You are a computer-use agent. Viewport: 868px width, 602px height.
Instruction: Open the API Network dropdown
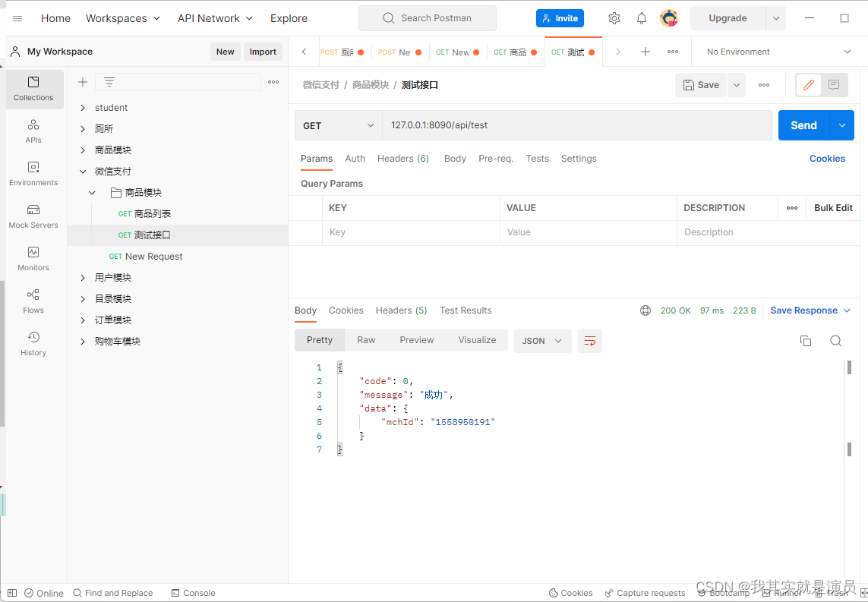click(x=215, y=18)
